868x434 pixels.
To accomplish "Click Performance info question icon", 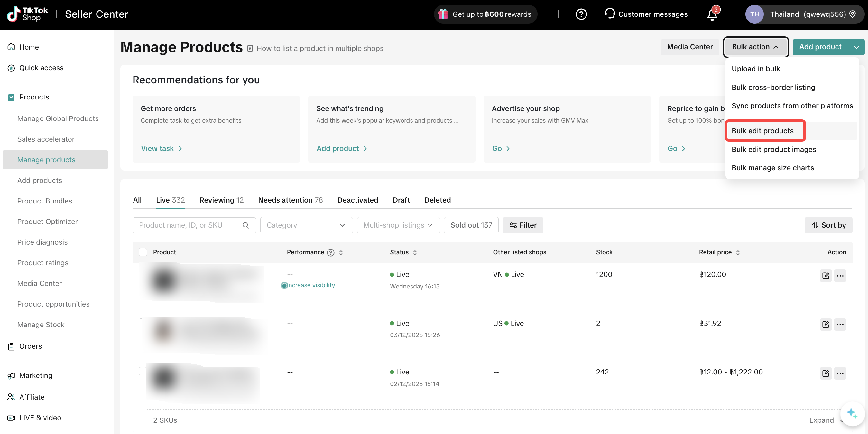I will pos(330,253).
